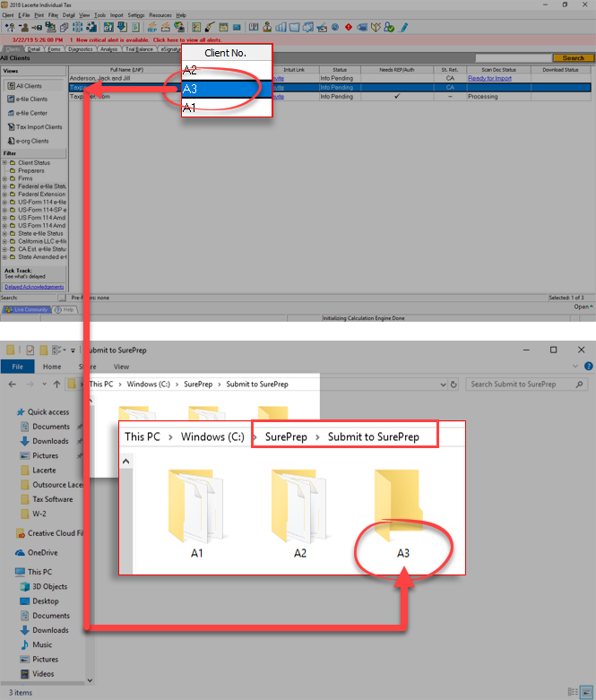This screenshot has width=596, height=700.
Task: Click the Open button at bottom right
Action: click(x=583, y=307)
